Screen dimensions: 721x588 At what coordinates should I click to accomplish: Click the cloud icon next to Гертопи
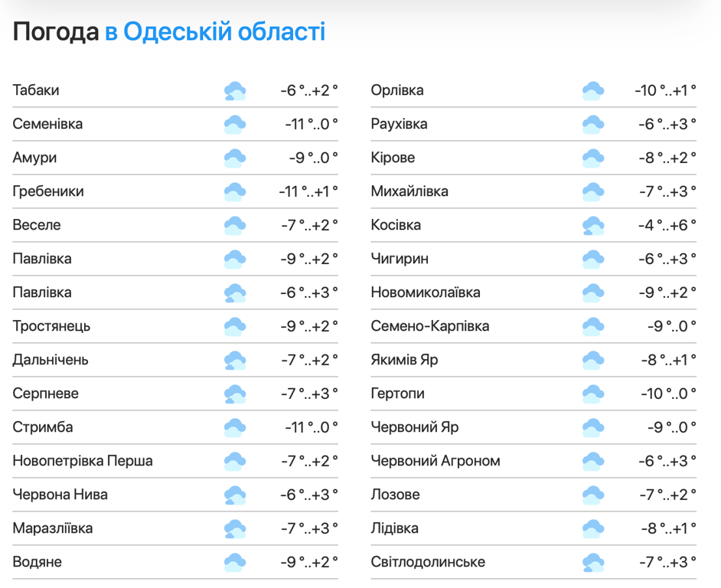(593, 394)
